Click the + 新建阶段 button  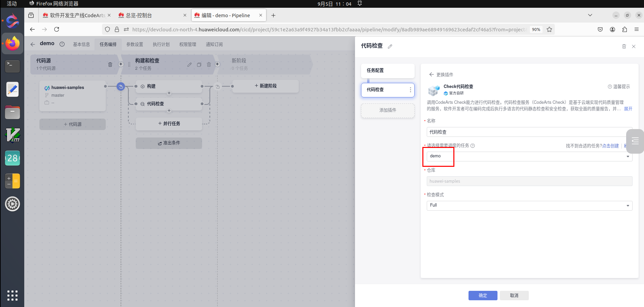(266, 86)
